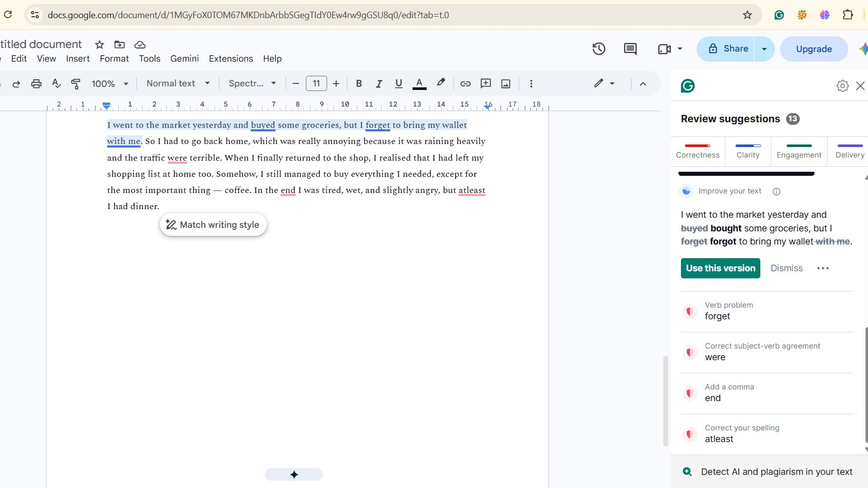Click the Grammarly logo in the sidebar
868x488 pixels.
688,86
